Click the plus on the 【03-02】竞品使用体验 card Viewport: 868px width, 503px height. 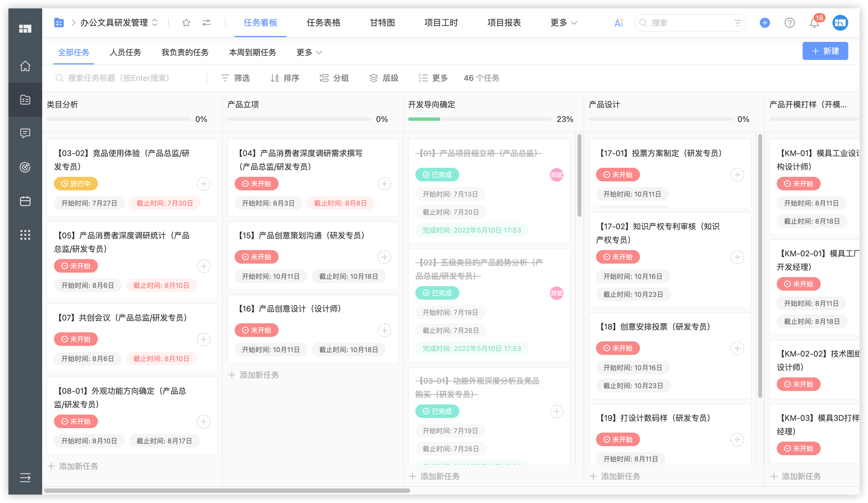(x=203, y=183)
